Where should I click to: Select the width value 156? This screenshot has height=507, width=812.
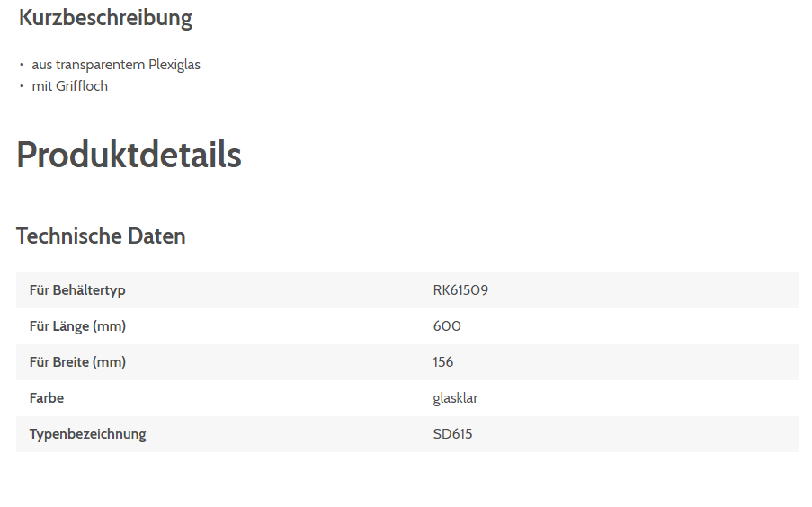443,362
